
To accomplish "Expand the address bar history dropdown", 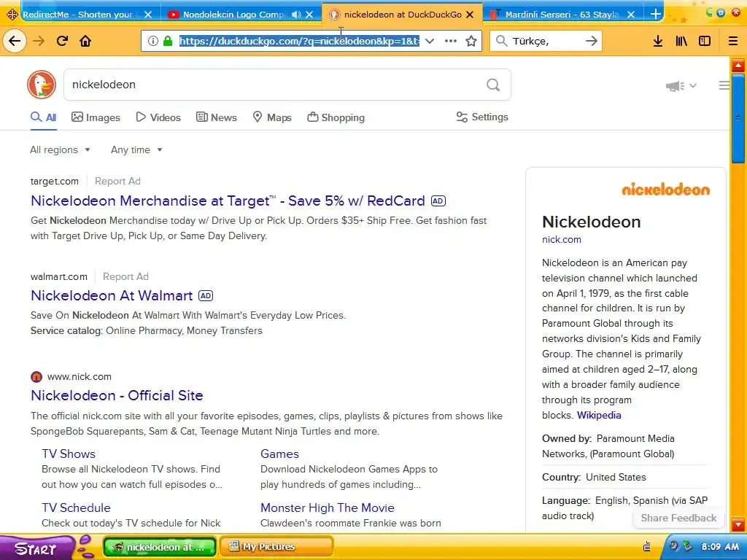I will click(429, 41).
